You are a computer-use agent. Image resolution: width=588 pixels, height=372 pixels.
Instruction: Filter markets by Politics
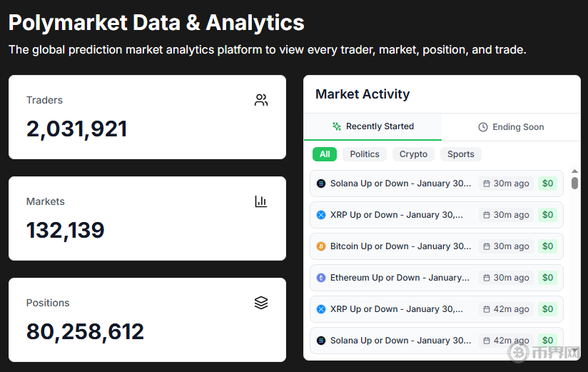point(365,154)
